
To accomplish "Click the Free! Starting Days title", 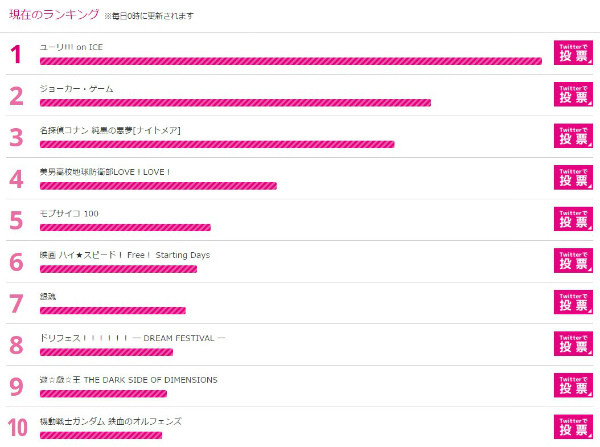I will 125,255.
